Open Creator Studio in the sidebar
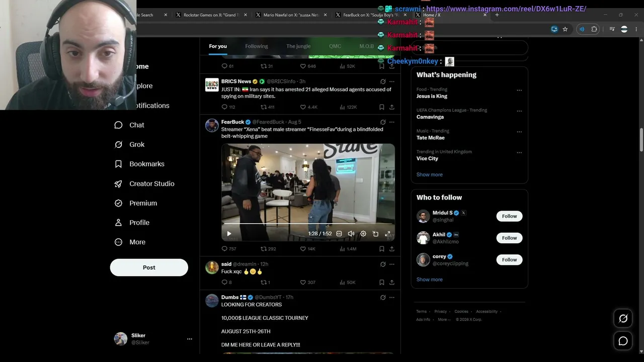 click(144, 184)
